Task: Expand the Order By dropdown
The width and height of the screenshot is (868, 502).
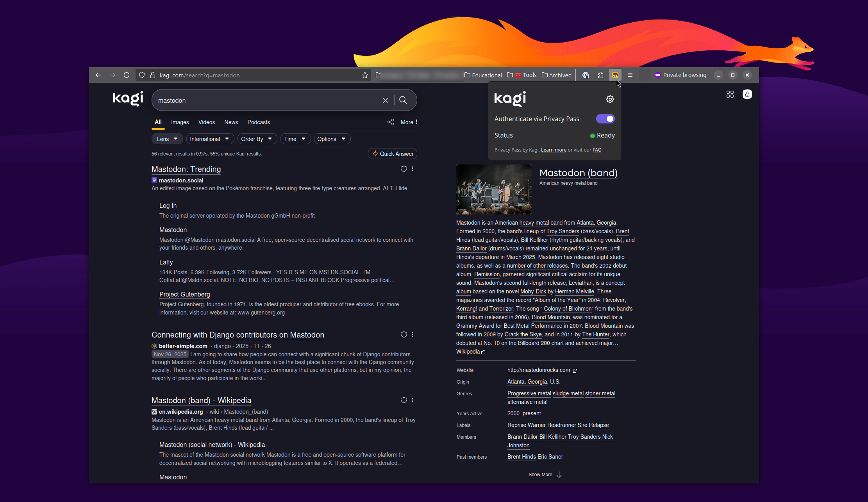Action: coord(256,139)
